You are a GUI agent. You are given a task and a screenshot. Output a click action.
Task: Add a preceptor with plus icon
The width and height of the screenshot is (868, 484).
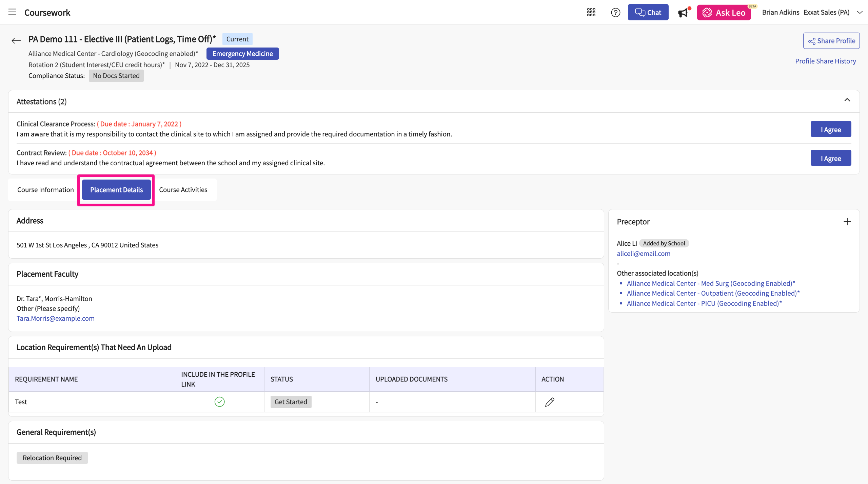[x=847, y=222]
